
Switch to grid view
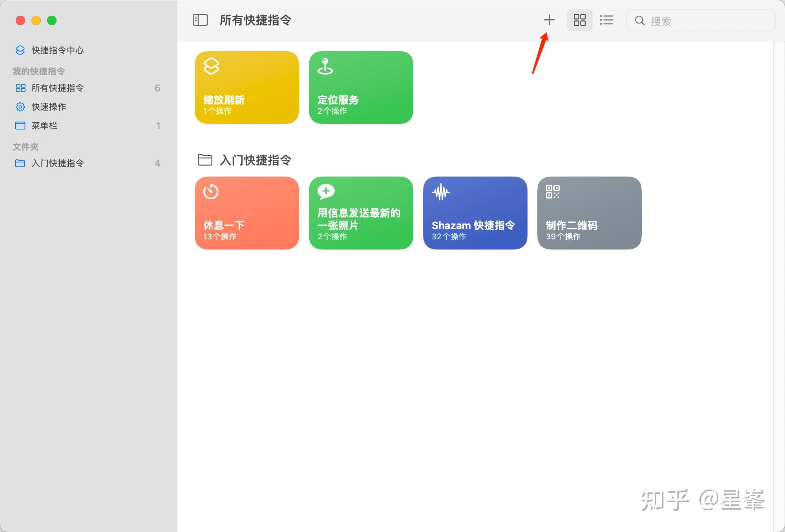pos(579,20)
